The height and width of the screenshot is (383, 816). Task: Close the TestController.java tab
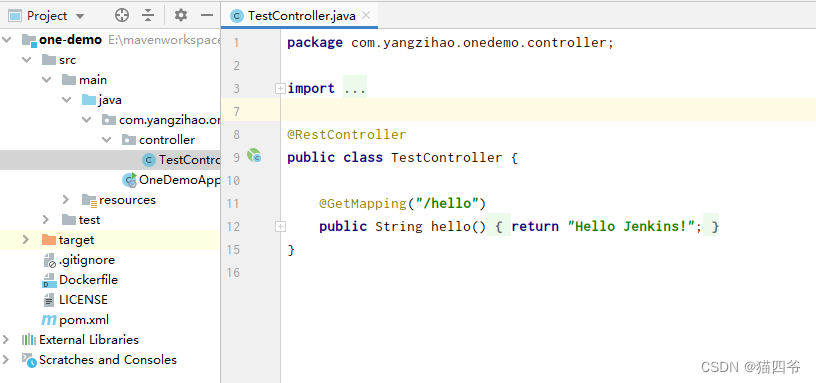(x=366, y=15)
